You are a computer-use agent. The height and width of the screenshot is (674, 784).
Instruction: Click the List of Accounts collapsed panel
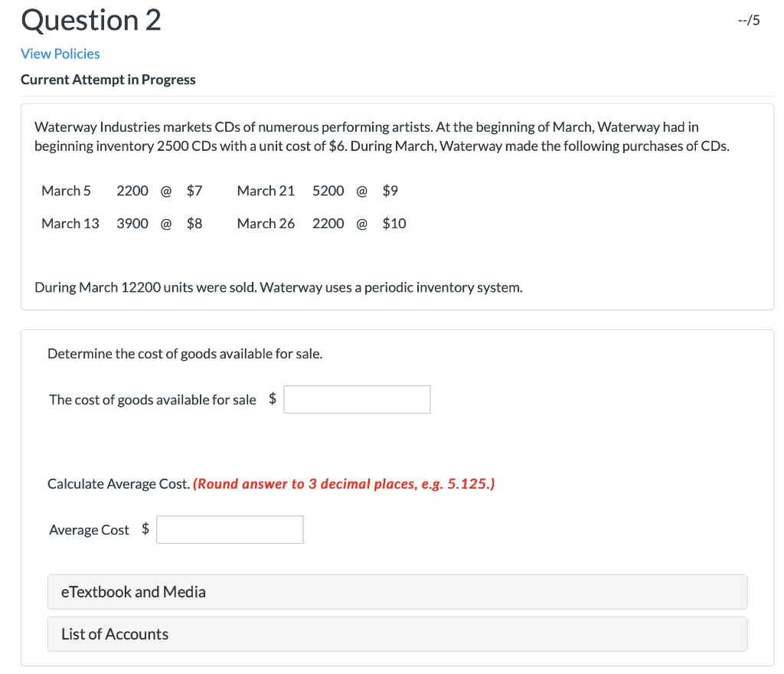397,633
